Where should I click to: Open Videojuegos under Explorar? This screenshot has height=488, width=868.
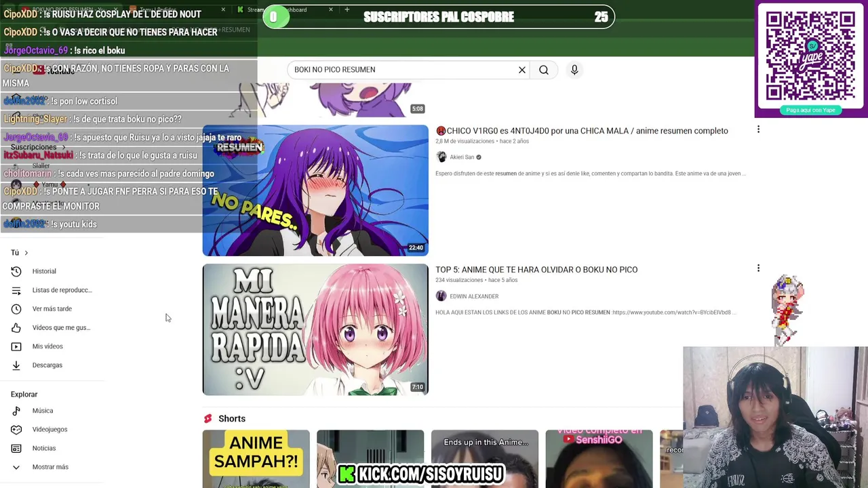[x=50, y=430]
